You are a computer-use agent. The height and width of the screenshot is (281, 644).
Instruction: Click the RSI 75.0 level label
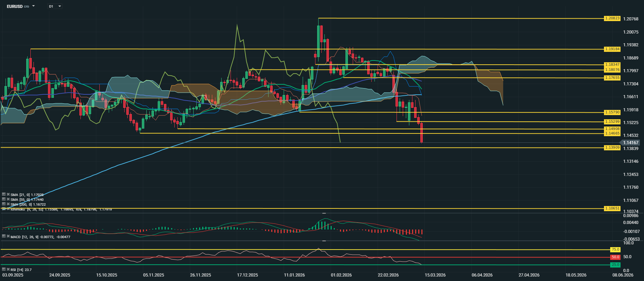click(x=615, y=250)
